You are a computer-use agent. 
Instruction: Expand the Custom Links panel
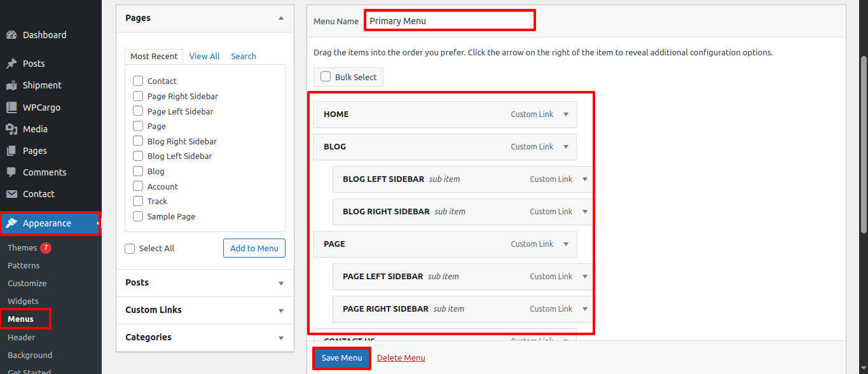[x=281, y=310]
